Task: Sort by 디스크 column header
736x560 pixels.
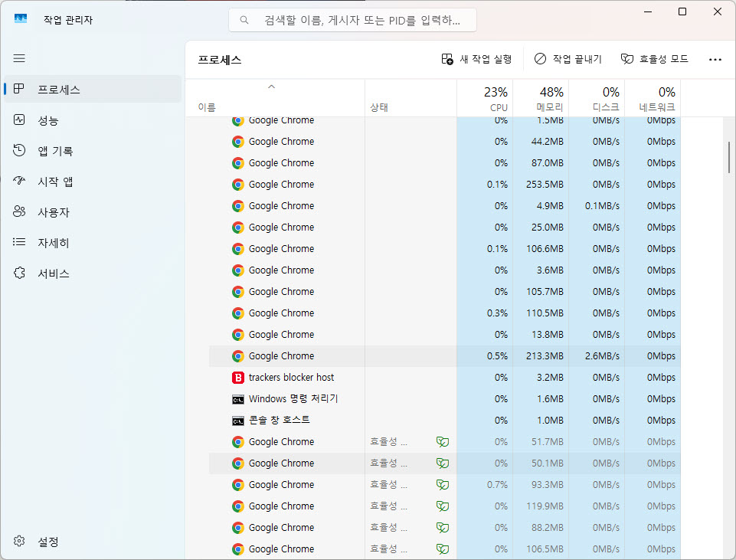Action: click(597, 97)
